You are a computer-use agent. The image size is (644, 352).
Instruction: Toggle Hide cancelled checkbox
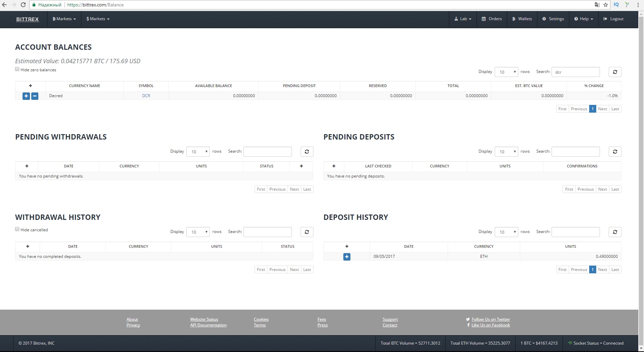[17, 229]
